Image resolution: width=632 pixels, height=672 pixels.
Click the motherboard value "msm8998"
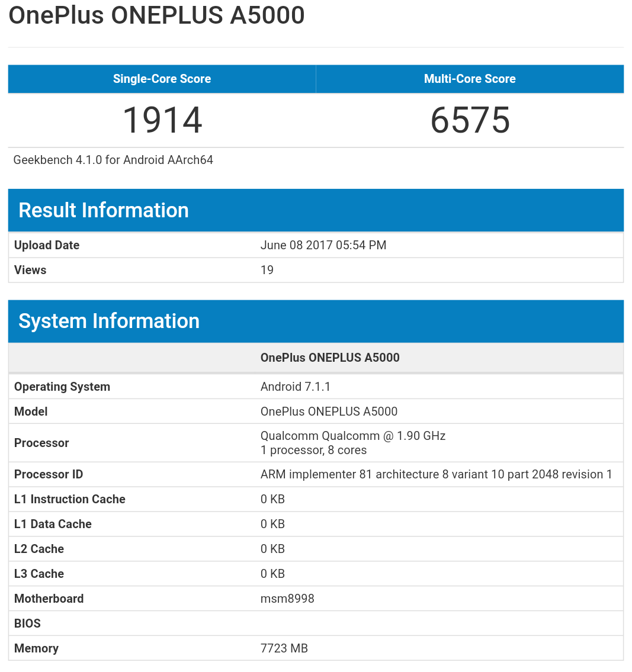[287, 599]
